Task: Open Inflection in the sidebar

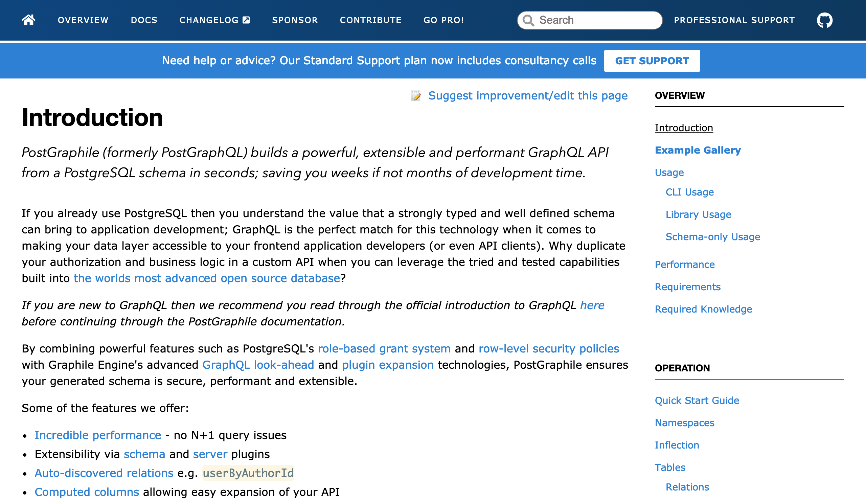Action: 677,445
